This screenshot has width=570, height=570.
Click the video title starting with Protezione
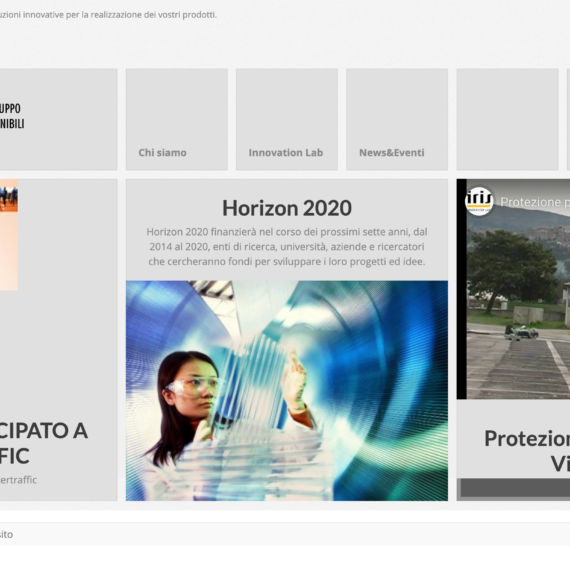pos(535,202)
